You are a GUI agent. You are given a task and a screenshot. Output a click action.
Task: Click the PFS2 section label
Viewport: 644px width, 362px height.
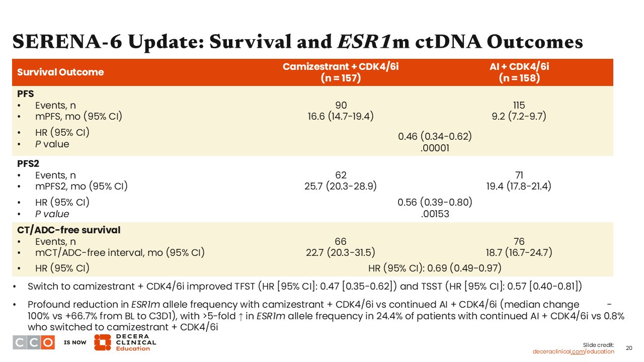(x=28, y=164)
